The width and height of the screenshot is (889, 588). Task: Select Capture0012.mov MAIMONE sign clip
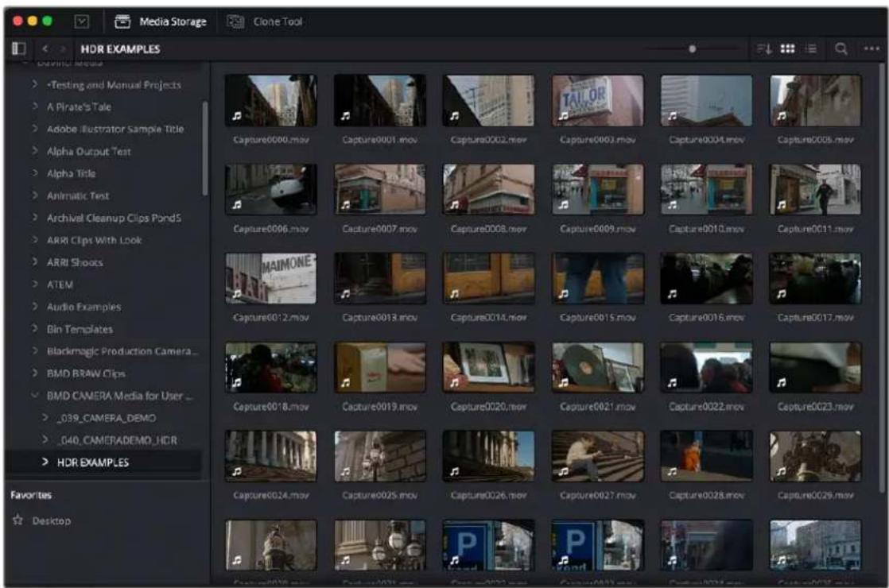click(271, 279)
